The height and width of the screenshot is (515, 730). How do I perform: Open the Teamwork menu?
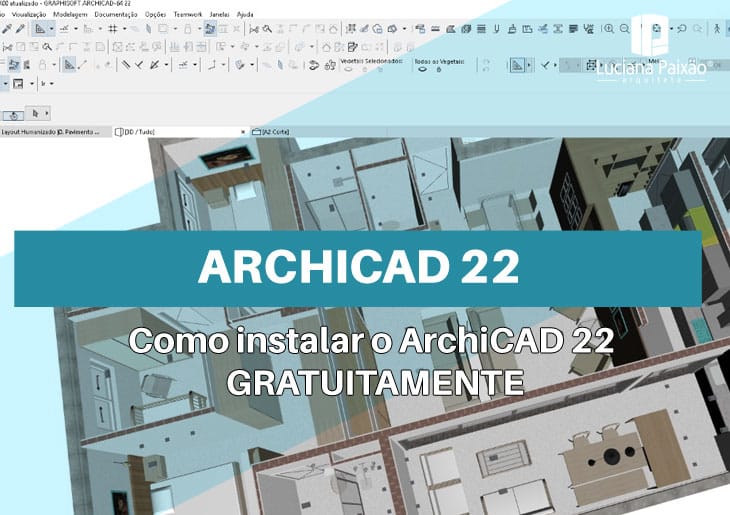click(x=188, y=14)
